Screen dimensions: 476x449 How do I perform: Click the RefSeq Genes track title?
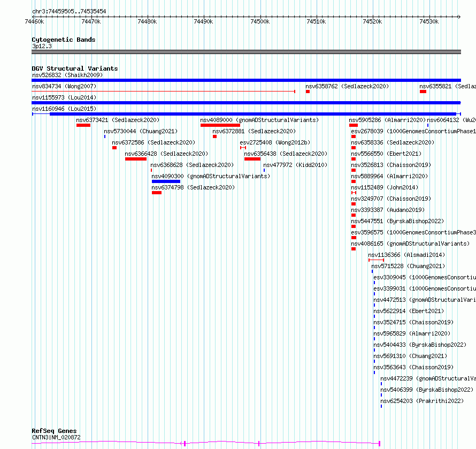(54, 431)
